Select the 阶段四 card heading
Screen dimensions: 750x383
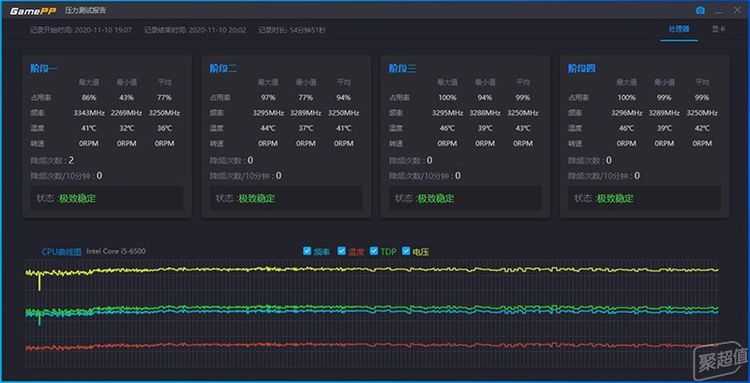point(582,68)
